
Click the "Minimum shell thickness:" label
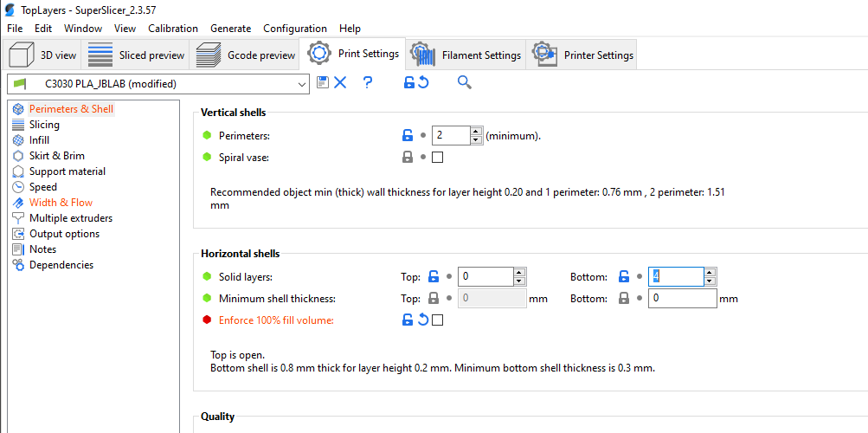(277, 299)
